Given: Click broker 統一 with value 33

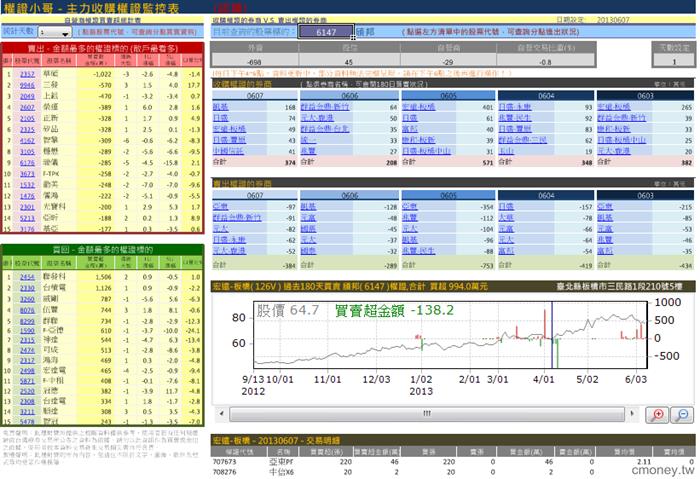Looking at the screenshot, I should click(x=308, y=140).
